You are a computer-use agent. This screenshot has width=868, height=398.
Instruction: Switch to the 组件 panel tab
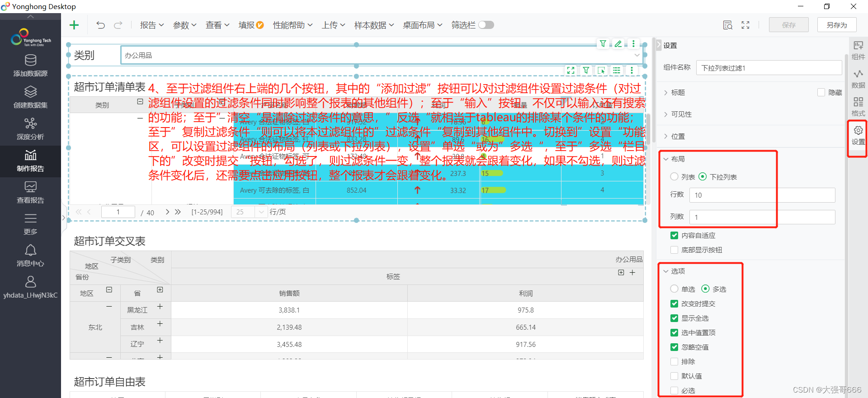(x=858, y=50)
